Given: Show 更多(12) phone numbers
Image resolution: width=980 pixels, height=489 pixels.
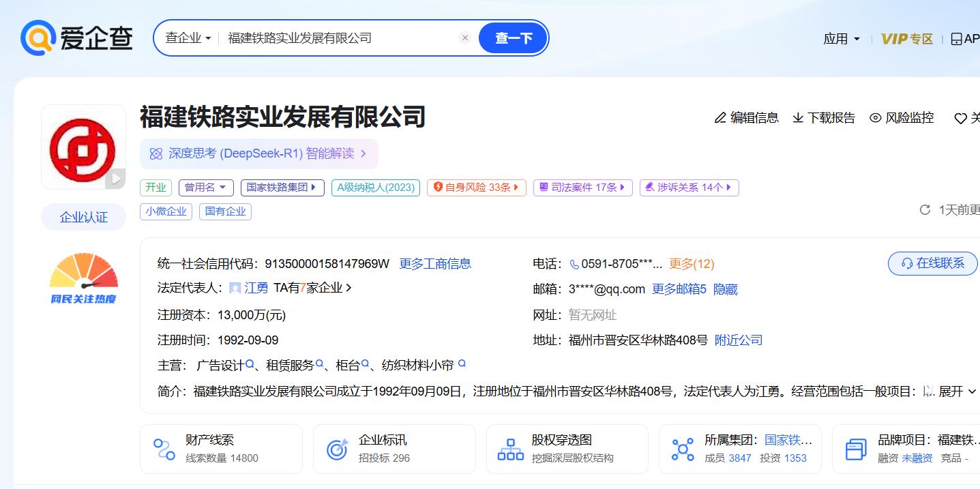Looking at the screenshot, I should click(692, 264).
